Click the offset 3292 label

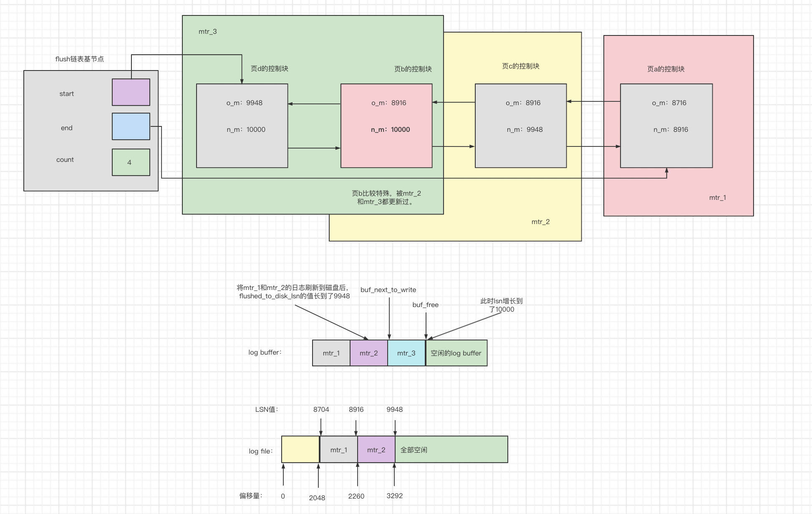click(x=394, y=496)
